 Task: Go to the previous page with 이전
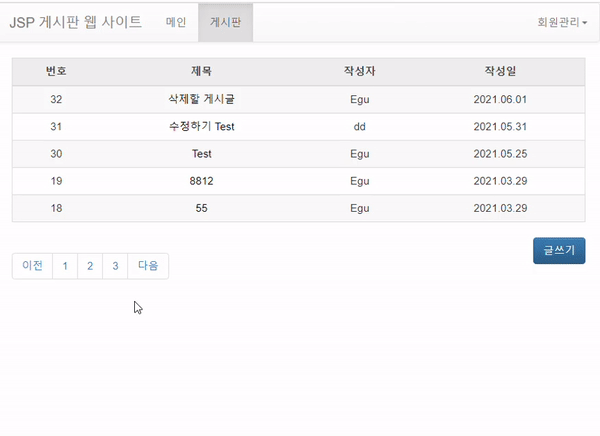click(x=32, y=266)
